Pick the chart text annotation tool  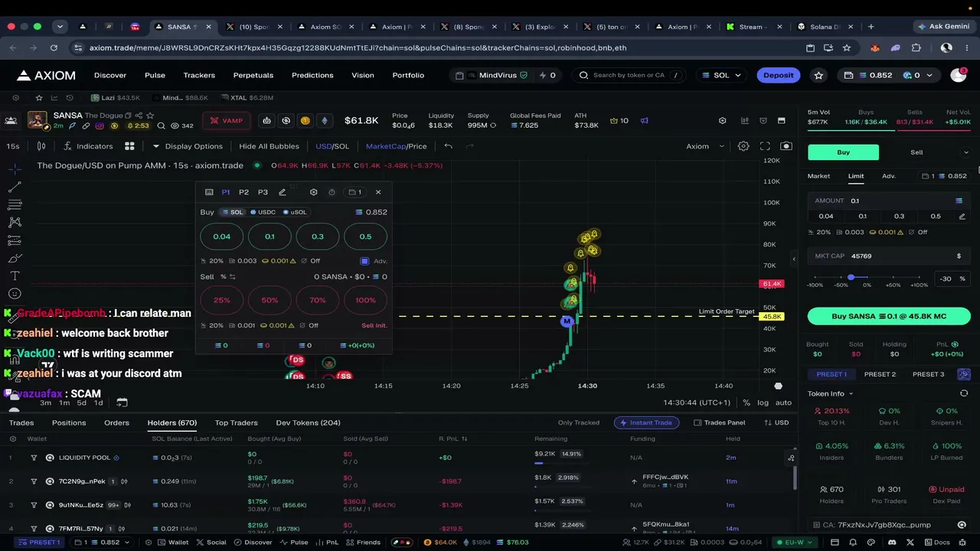click(15, 275)
